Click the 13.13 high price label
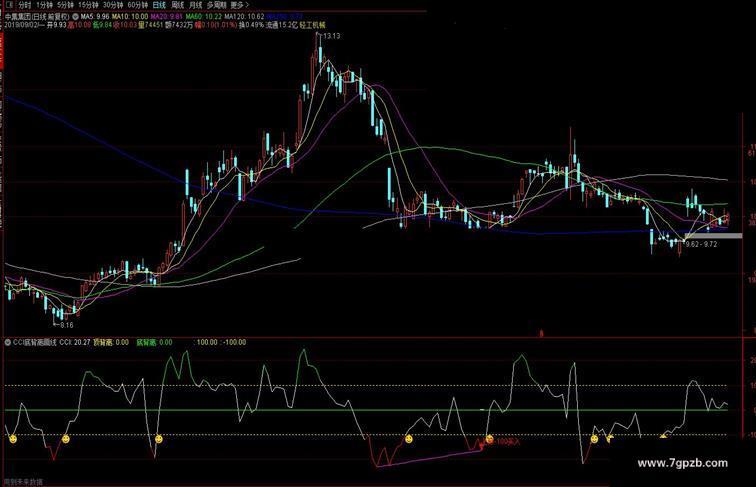Screen dimensions: 756x487 click(332, 36)
